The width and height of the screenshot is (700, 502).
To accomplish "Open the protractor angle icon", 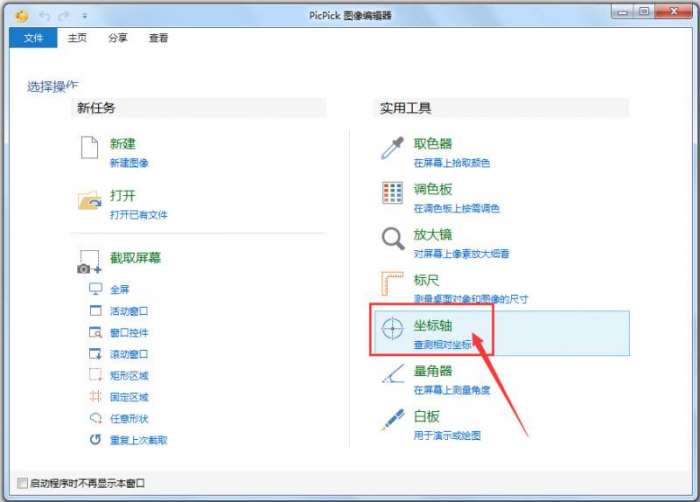I will (x=393, y=374).
